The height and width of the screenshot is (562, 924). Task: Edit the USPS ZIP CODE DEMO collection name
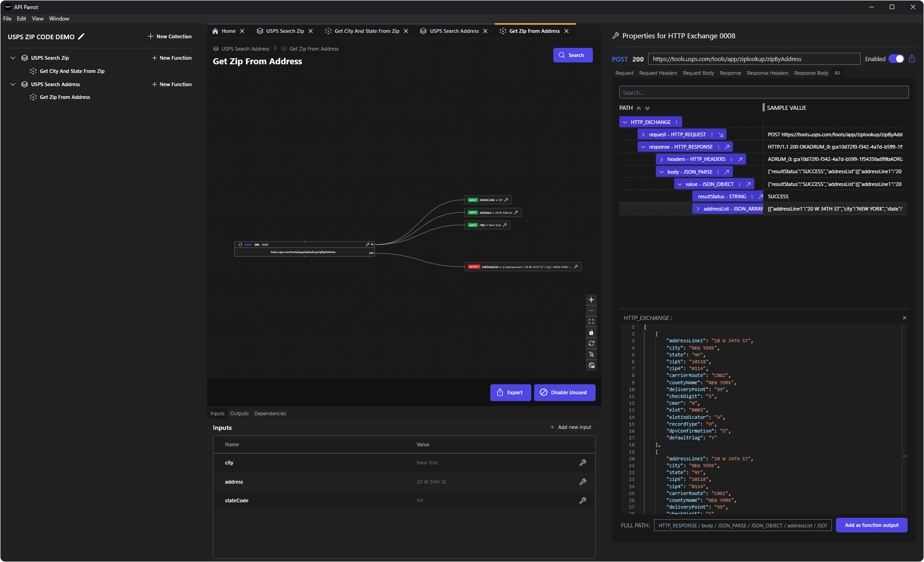(81, 36)
